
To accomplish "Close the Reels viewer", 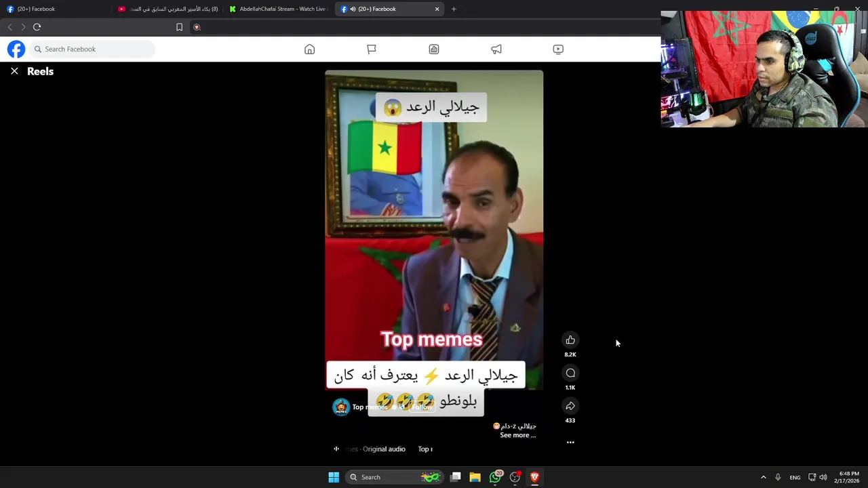I will pyautogui.click(x=14, y=71).
